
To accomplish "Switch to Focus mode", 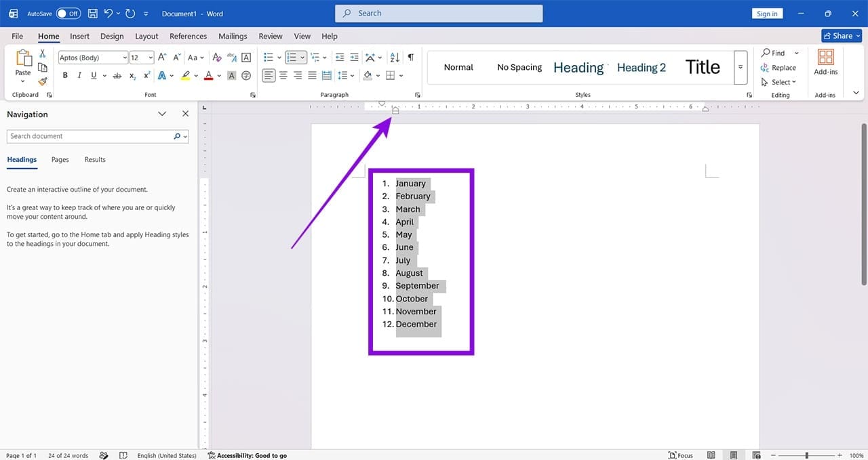I will point(681,455).
